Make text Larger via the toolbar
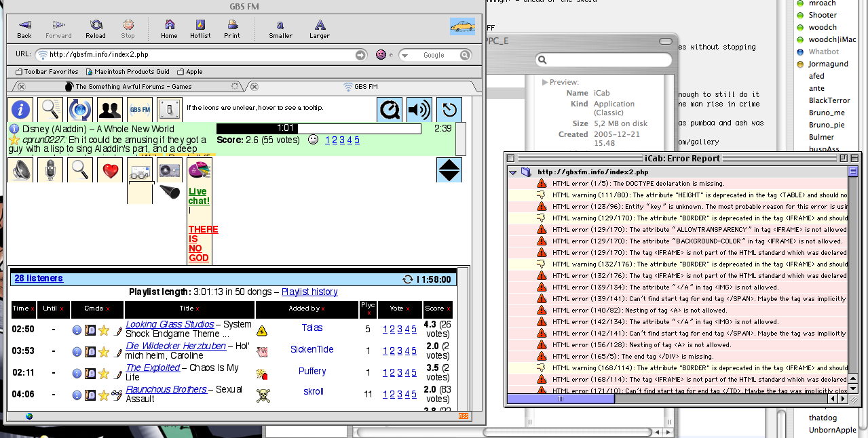The image size is (868, 438). coord(319,28)
